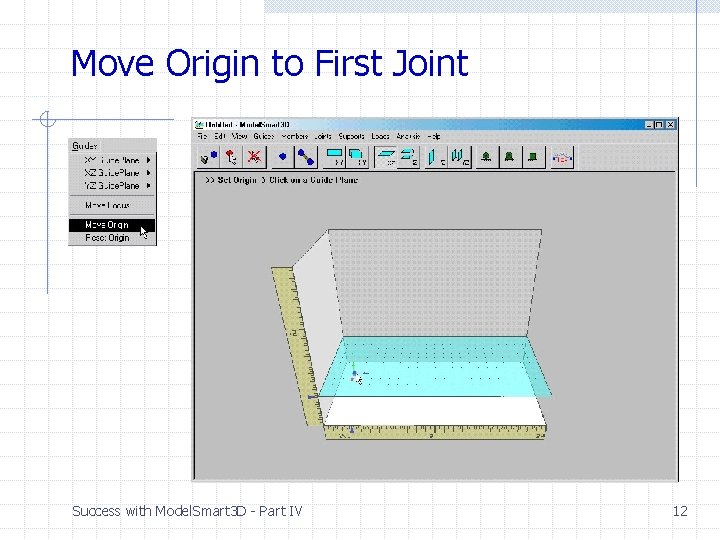Click the dotted back XY guide plane

(x=435, y=283)
